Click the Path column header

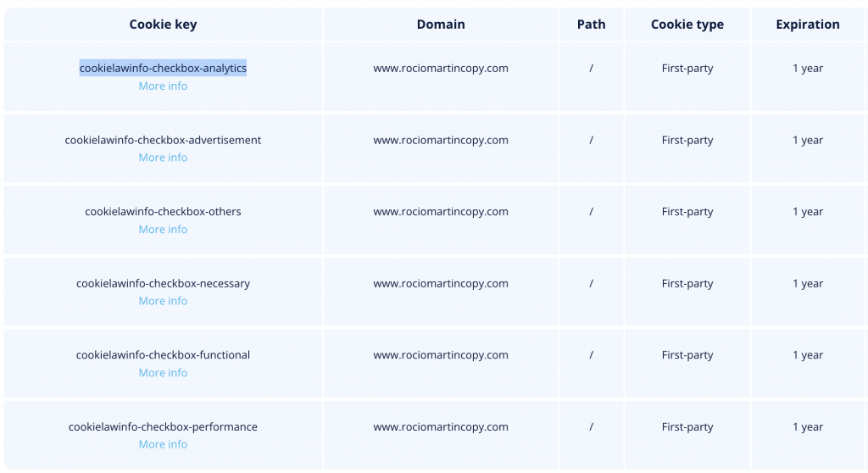pyautogui.click(x=591, y=25)
